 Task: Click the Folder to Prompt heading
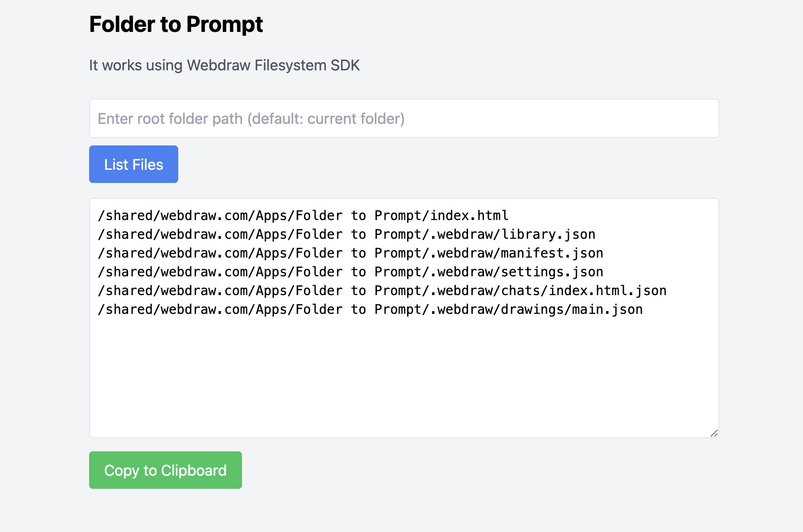[x=176, y=24]
